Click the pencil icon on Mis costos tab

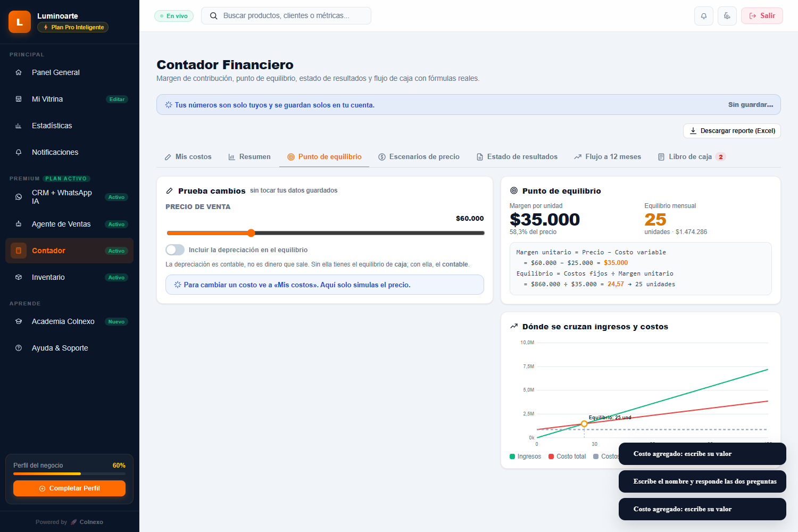click(x=168, y=157)
